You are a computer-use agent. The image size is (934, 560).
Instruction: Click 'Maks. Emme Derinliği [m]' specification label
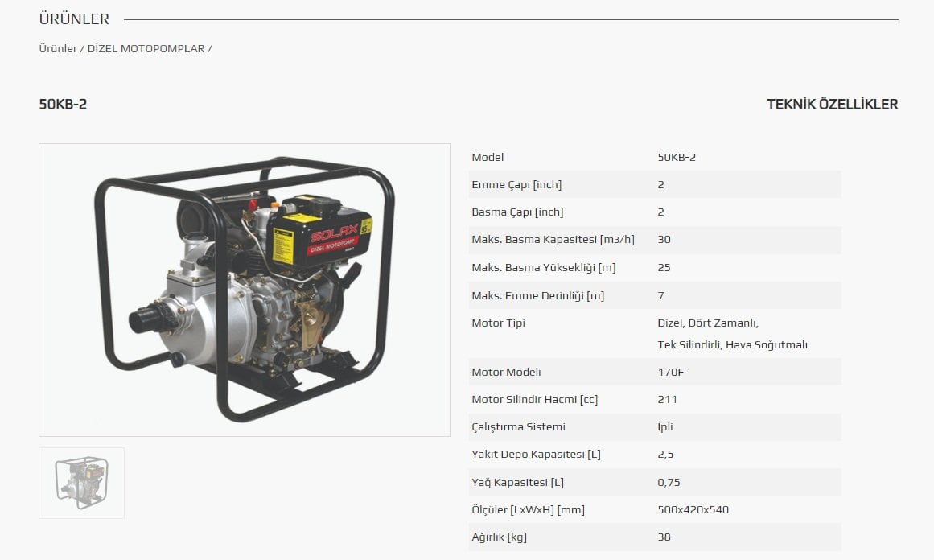(x=537, y=295)
